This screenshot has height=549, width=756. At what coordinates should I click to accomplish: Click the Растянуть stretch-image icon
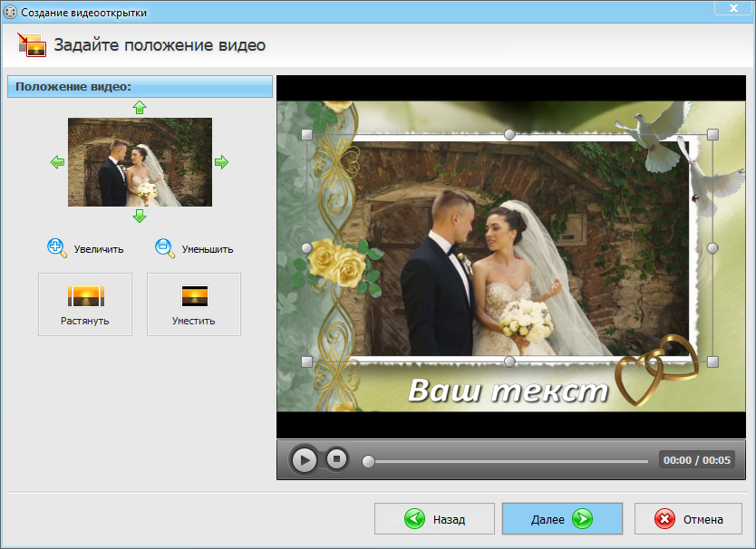coord(84,294)
